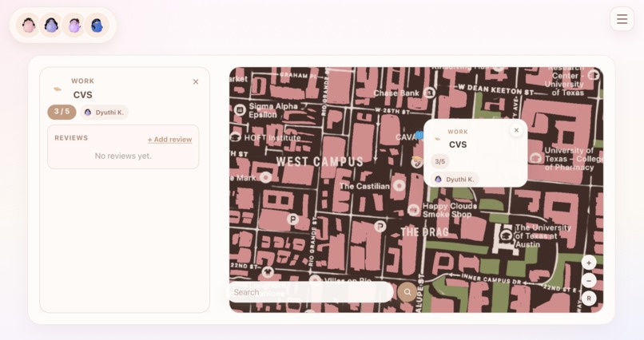Click College of Pharmacy marker icon
This screenshot has width=644, height=340.
[535, 158]
